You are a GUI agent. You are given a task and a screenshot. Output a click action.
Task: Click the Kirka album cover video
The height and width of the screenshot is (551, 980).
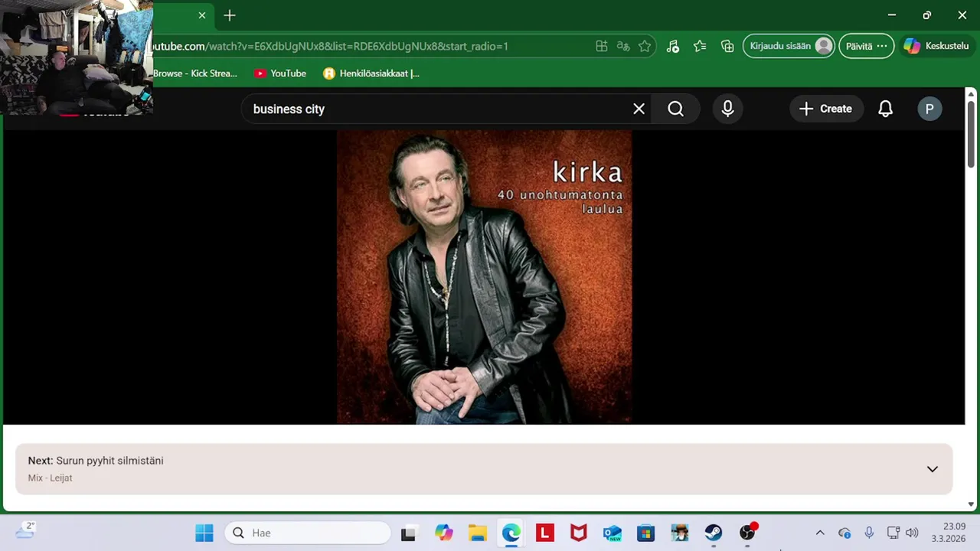(x=484, y=277)
